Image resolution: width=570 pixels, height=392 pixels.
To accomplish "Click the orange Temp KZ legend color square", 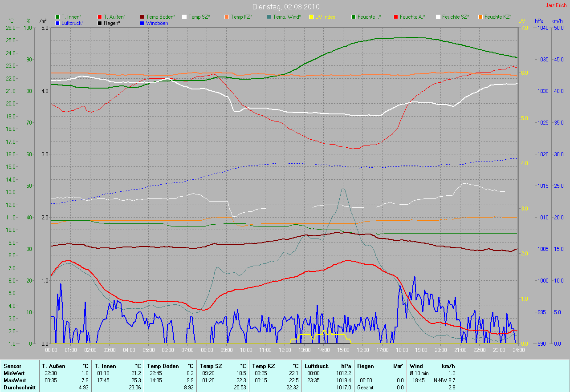I will click(227, 17).
